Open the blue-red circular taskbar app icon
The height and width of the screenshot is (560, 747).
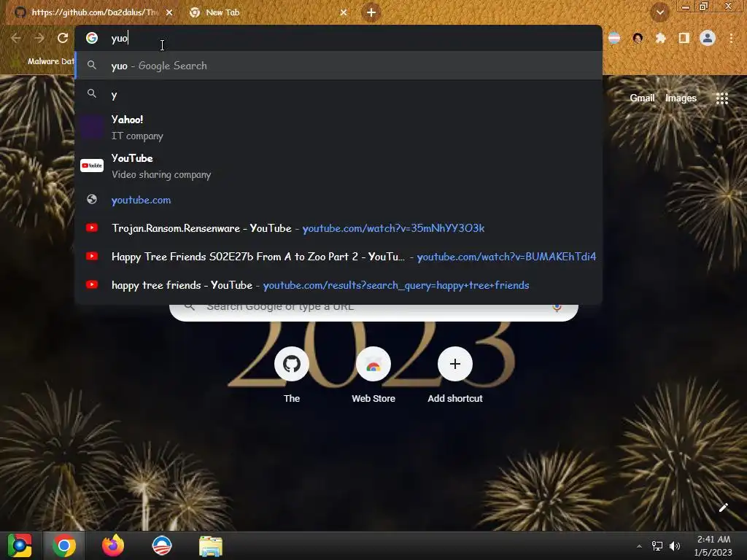(x=161, y=545)
